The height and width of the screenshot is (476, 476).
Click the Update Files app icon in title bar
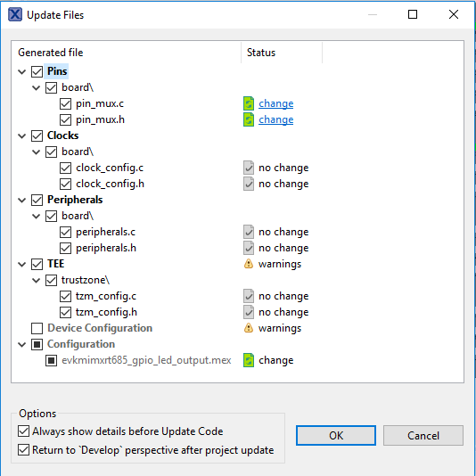(15, 14)
